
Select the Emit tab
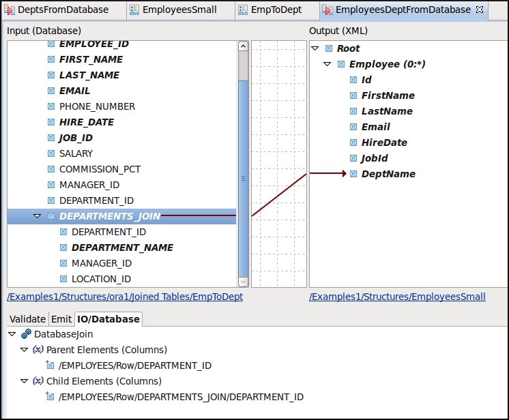(x=61, y=319)
